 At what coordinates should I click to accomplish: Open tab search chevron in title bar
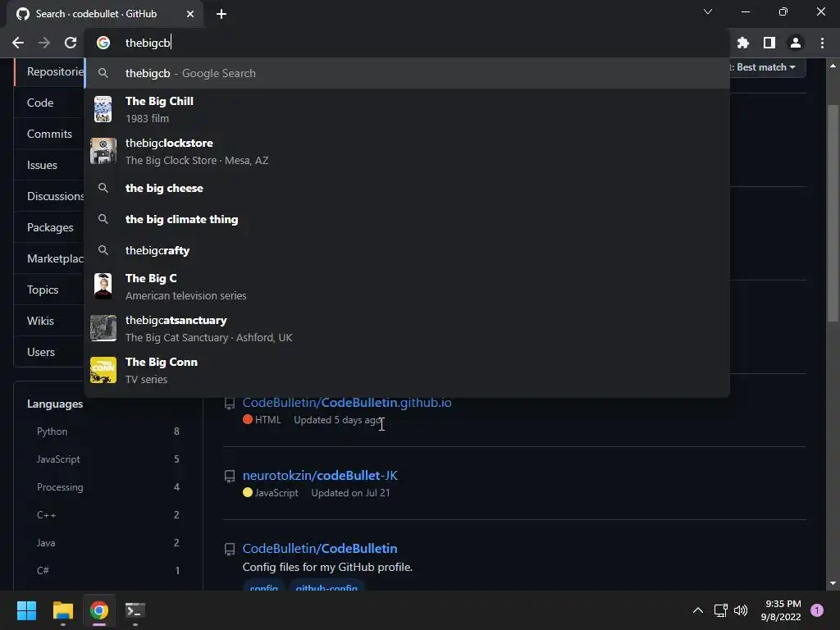(x=708, y=11)
